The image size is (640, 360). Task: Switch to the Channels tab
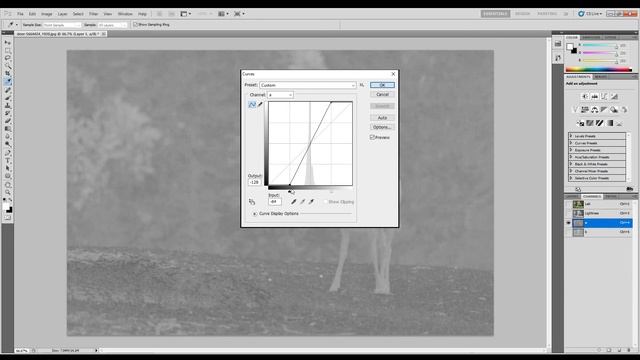coord(592,196)
